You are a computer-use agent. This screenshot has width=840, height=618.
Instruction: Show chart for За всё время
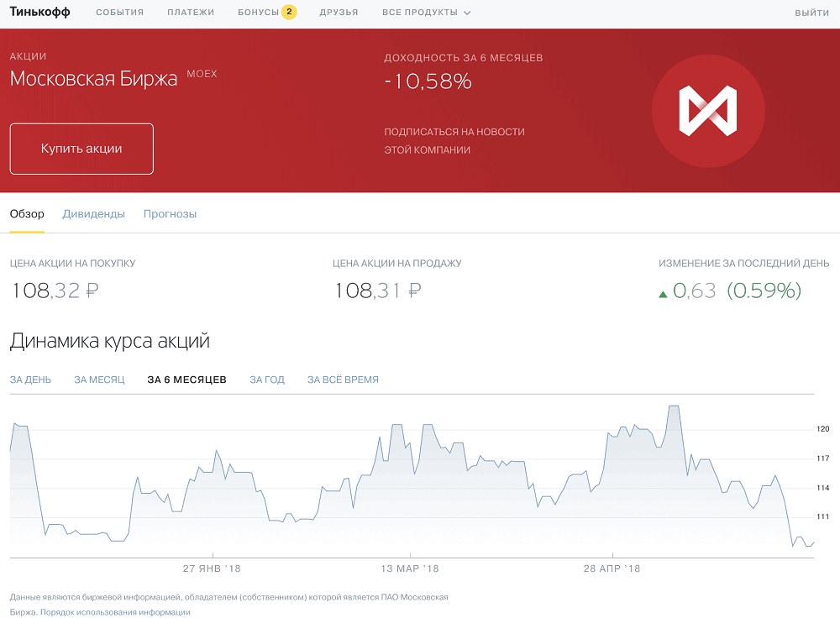343,380
